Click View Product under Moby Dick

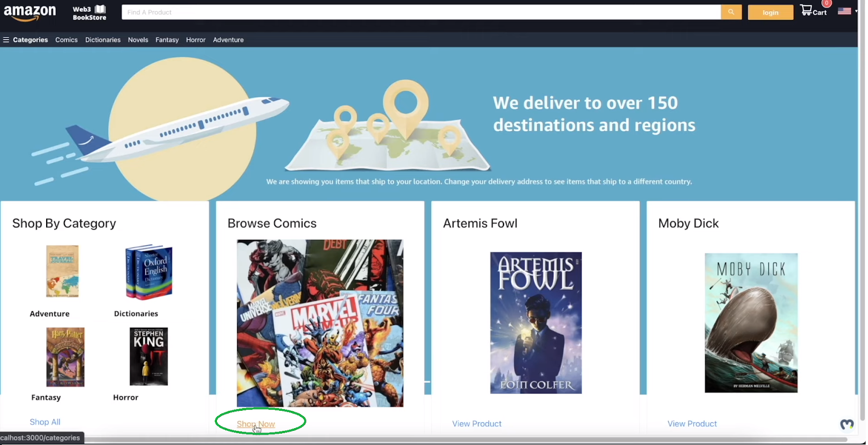tap(692, 423)
